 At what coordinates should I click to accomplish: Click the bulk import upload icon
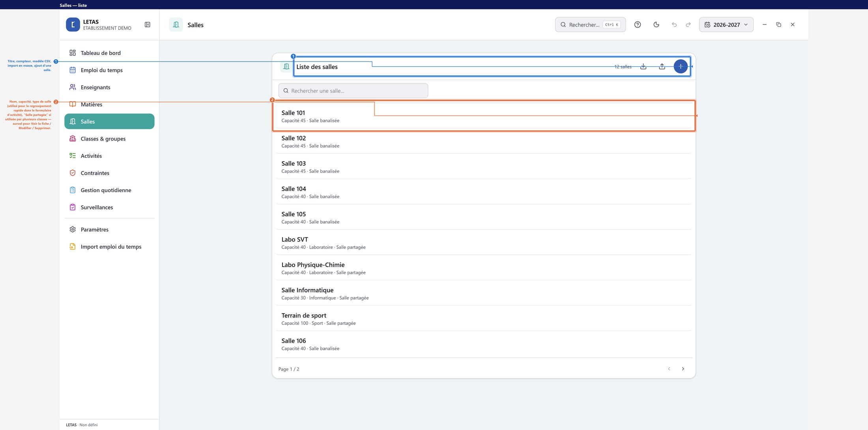[662, 67]
